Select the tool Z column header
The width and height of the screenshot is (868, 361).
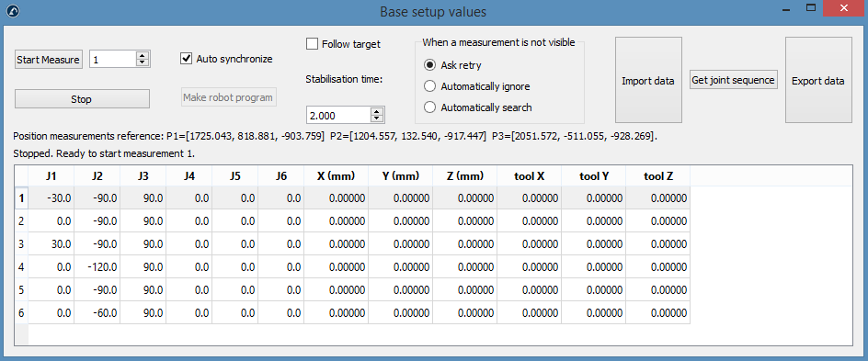[658, 176]
